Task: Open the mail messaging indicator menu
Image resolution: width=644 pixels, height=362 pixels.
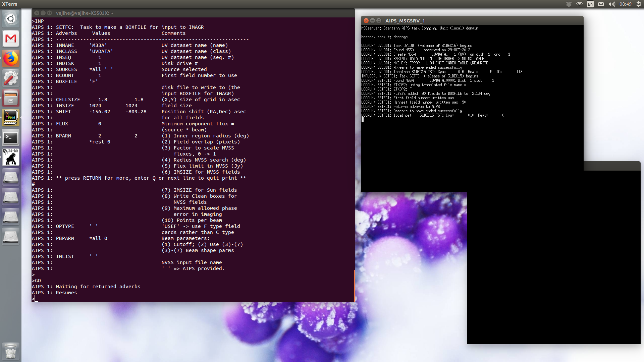Action: point(601,4)
